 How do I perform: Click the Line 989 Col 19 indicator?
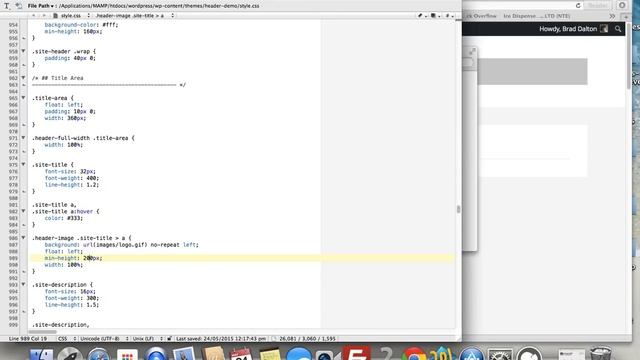(28, 339)
